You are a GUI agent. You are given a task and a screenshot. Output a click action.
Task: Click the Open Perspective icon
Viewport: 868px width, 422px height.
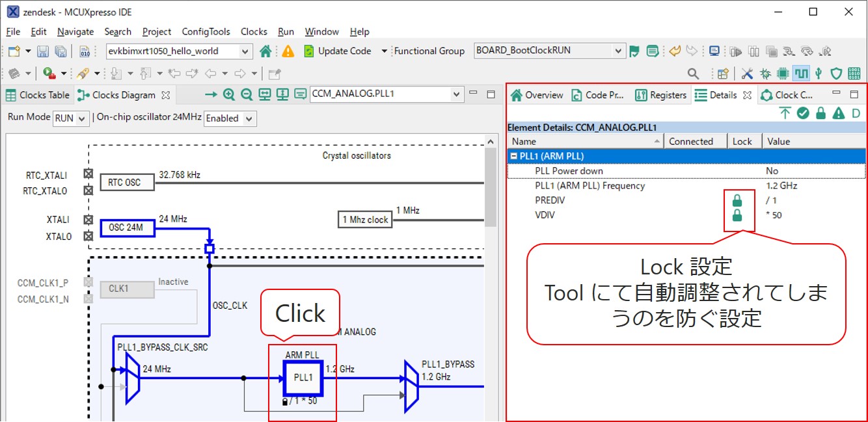[x=723, y=73]
